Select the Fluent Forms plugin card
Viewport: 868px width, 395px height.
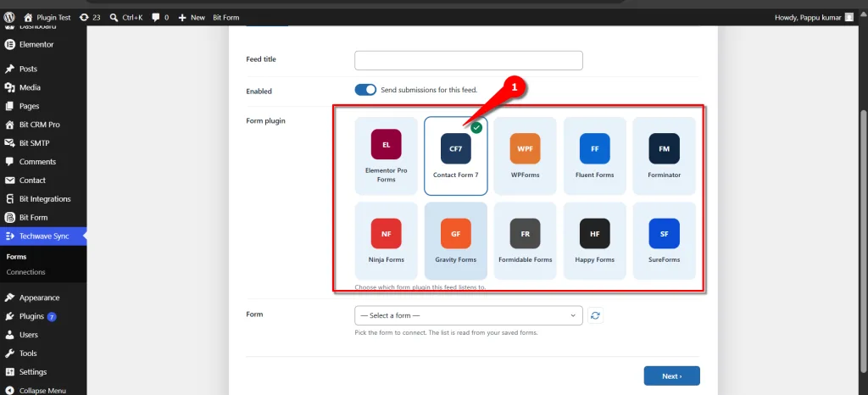[x=594, y=156]
